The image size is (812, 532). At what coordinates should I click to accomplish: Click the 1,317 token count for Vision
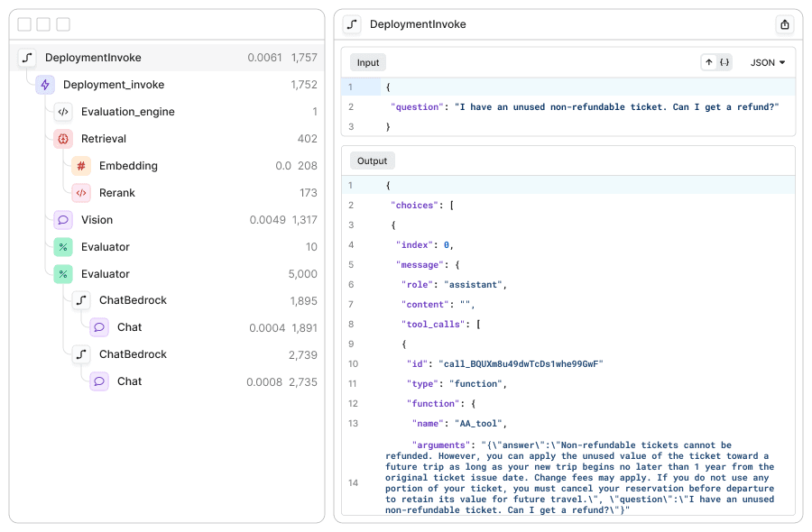pos(305,220)
